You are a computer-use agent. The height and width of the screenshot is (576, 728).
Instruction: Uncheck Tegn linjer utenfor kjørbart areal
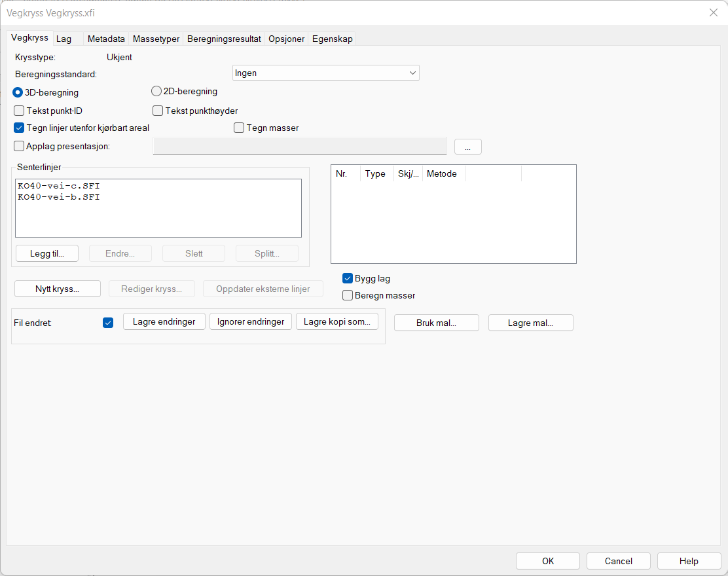19,128
